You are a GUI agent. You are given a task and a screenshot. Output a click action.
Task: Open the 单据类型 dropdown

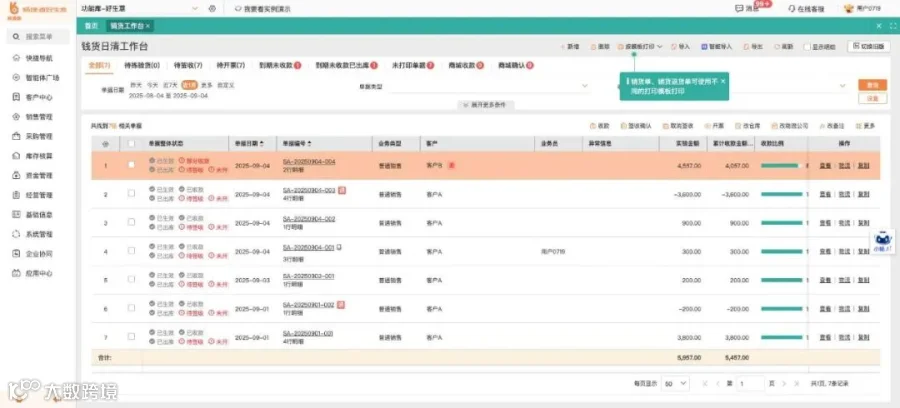pos(490,86)
